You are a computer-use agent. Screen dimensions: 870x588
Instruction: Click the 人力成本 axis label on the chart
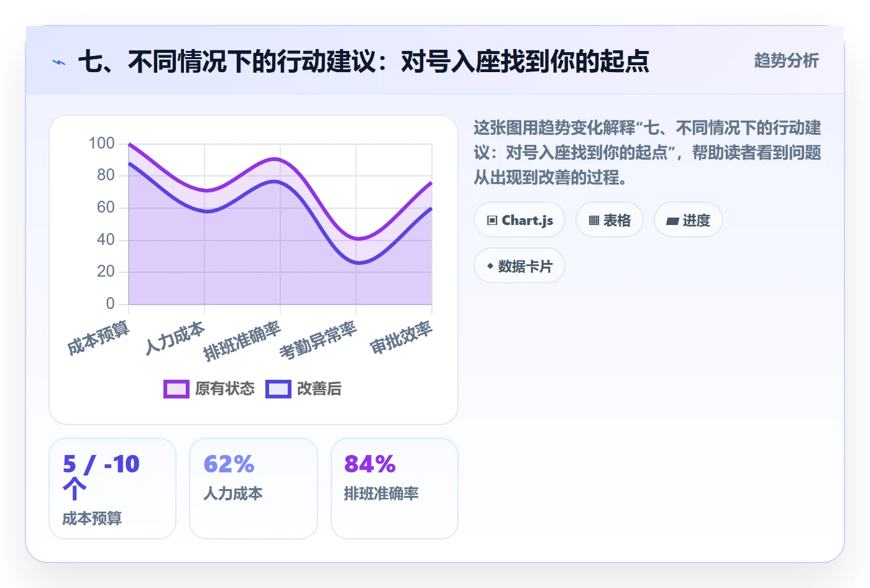(175, 338)
